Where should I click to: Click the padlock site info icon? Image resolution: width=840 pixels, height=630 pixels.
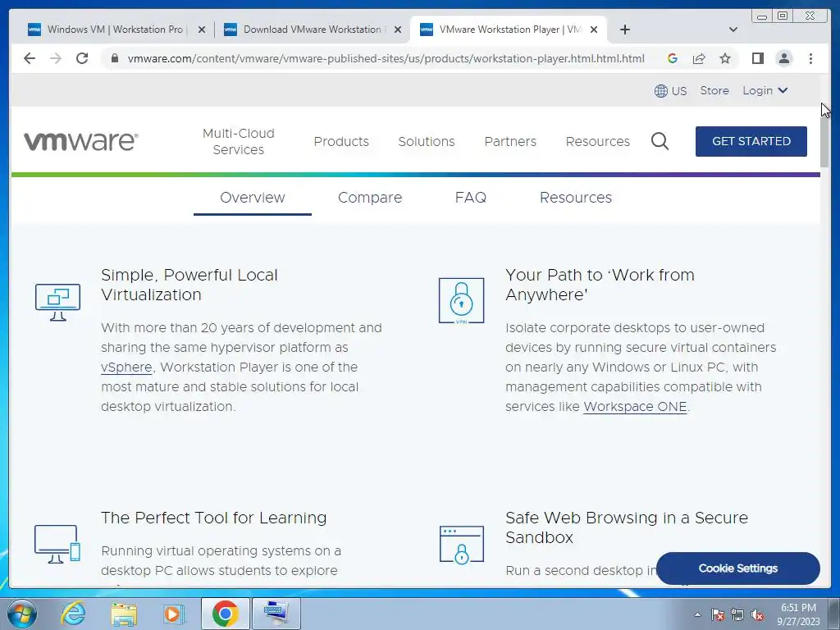coord(115,58)
